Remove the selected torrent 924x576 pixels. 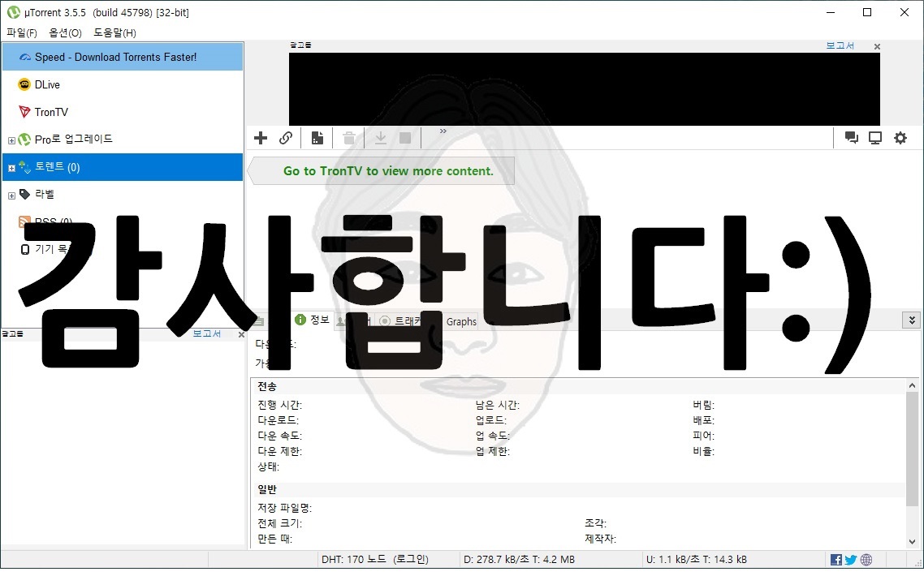tap(348, 138)
